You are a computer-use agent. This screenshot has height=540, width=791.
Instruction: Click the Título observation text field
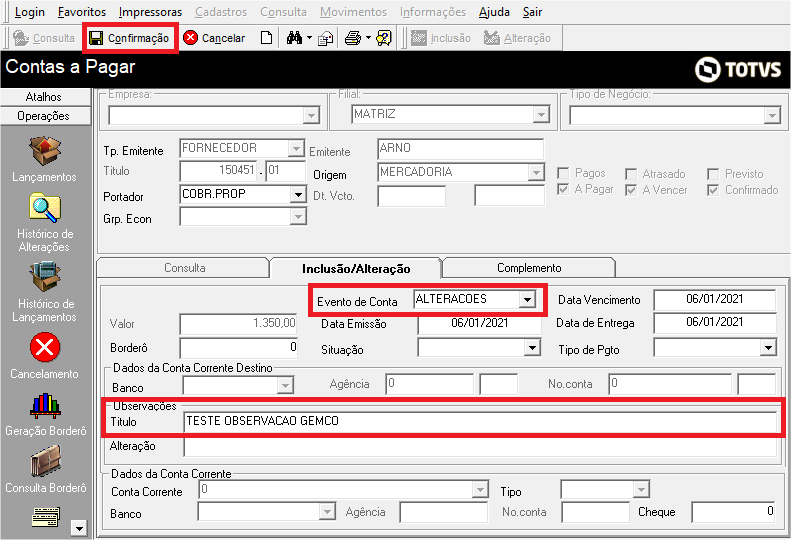[x=480, y=421]
